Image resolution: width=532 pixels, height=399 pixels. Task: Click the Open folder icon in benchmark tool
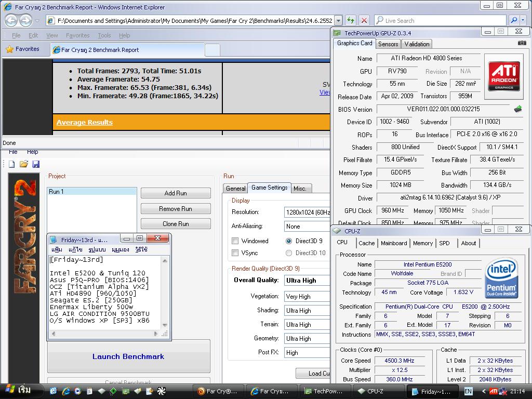24,164
